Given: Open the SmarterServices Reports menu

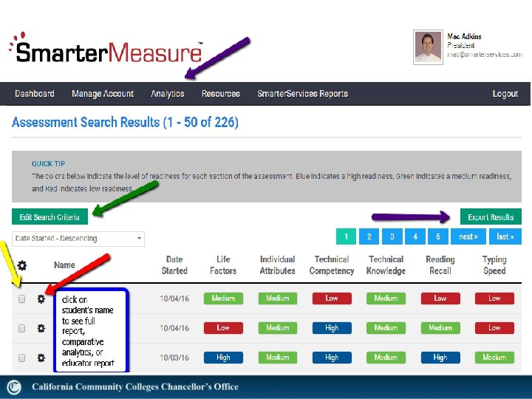Looking at the screenshot, I should coord(303,94).
